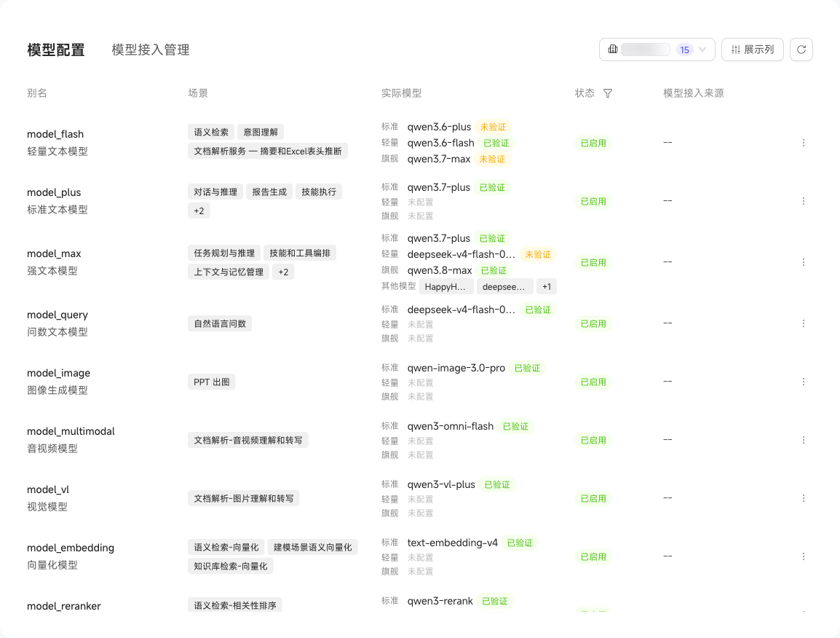Click the qwen3.8-max model name
840x638 pixels.
[x=440, y=270]
